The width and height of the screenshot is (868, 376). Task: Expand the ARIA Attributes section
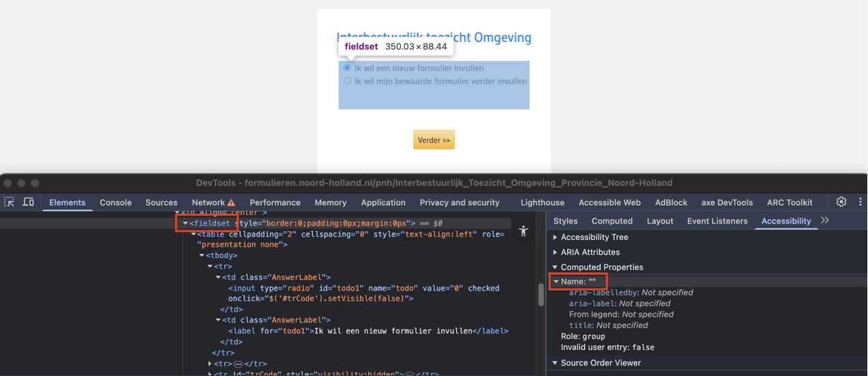[x=555, y=252]
